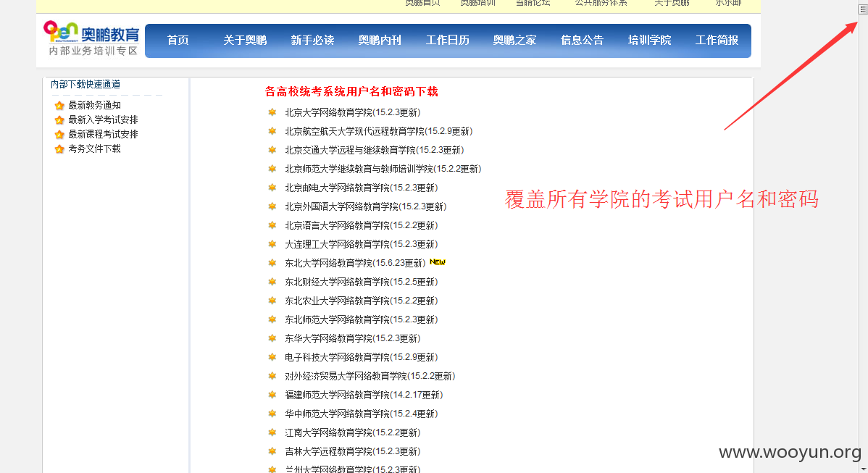
Task: Click the star icon beside 北京交通大学
Action: coord(272,150)
